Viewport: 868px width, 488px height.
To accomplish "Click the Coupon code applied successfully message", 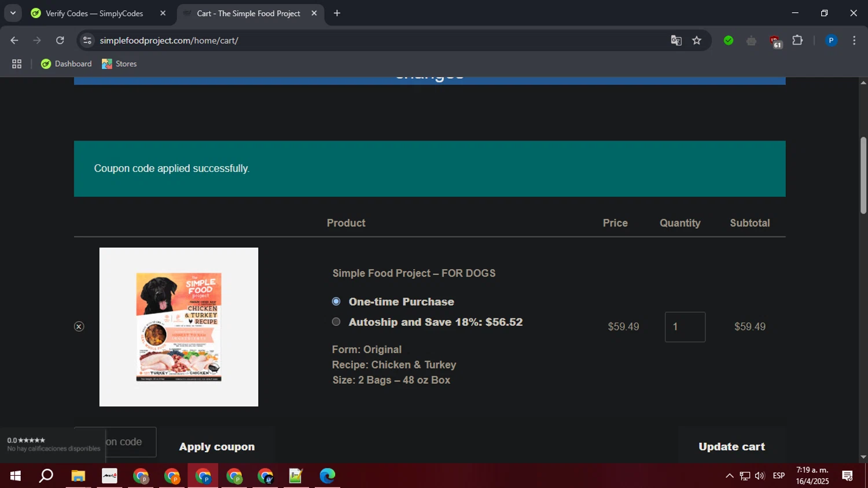I will click(172, 168).
